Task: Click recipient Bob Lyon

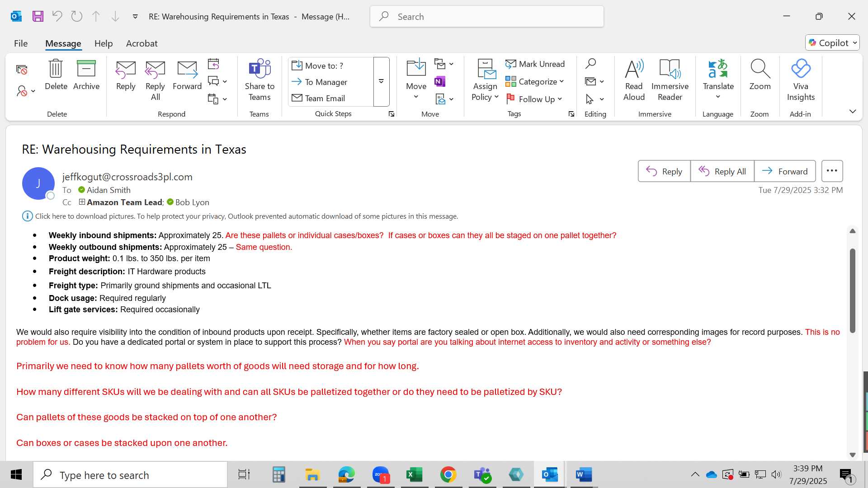Action: (192, 202)
